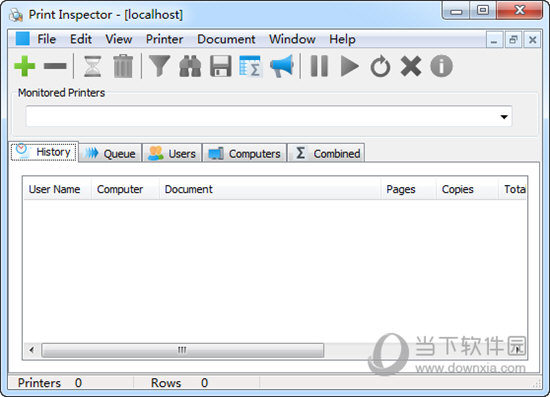Sort by Computer column header
This screenshot has height=397, width=550.
[x=125, y=189]
